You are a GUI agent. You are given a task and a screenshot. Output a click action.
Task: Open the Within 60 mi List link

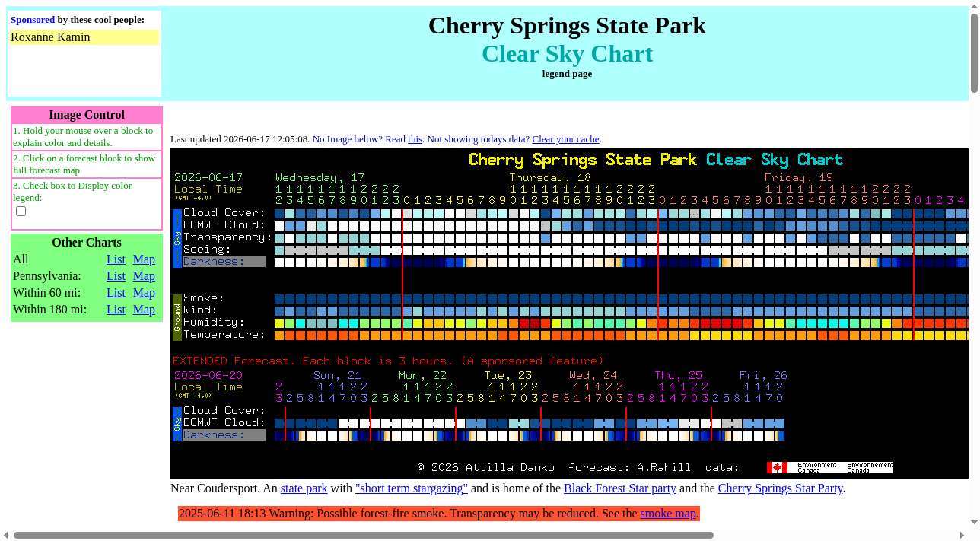click(x=116, y=293)
